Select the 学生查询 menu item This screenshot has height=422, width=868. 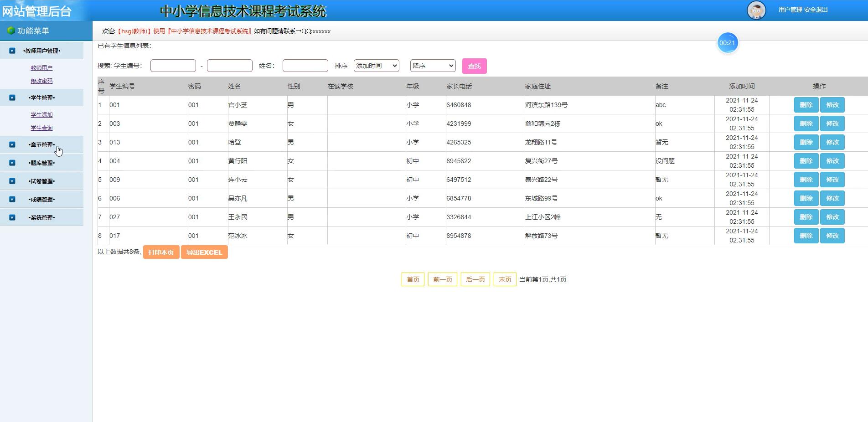pyautogui.click(x=41, y=128)
